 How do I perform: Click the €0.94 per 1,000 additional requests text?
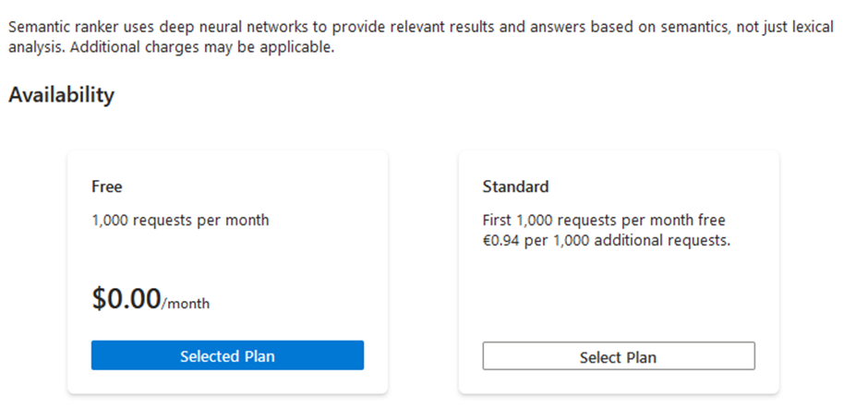point(606,240)
